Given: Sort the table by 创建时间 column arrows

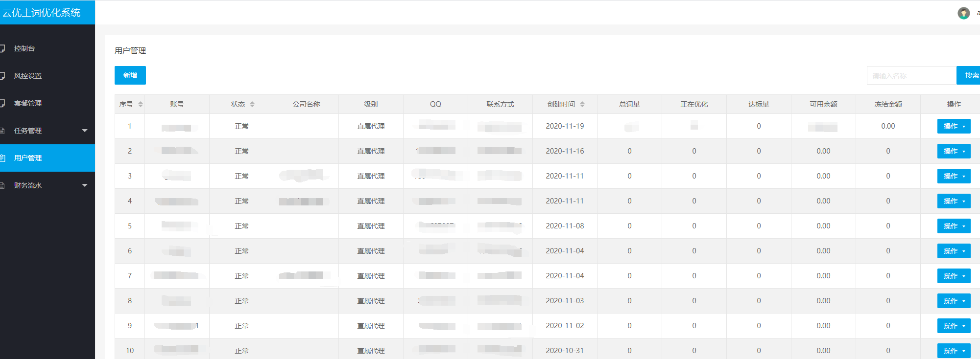Looking at the screenshot, I should pos(582,104).
